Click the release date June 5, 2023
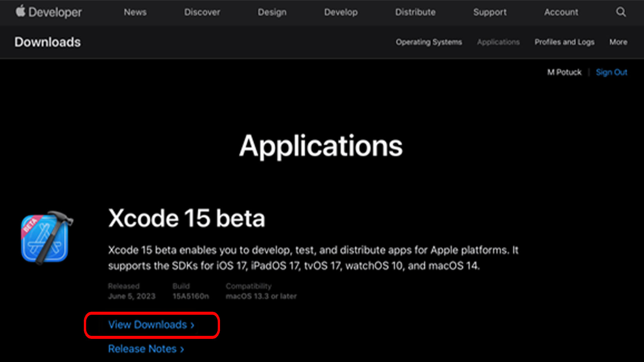The width and height of the screenshot is (644, 362). click(132, 296)
